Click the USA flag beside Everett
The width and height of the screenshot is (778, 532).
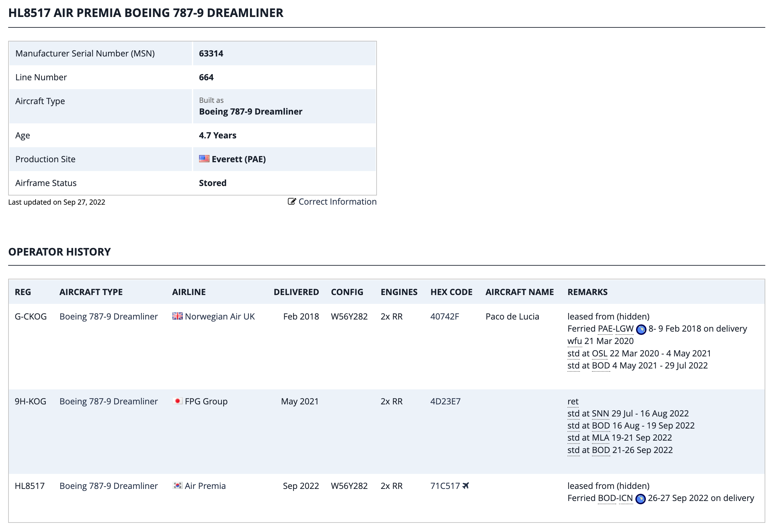pyautogui.click(x=204, y=159)
